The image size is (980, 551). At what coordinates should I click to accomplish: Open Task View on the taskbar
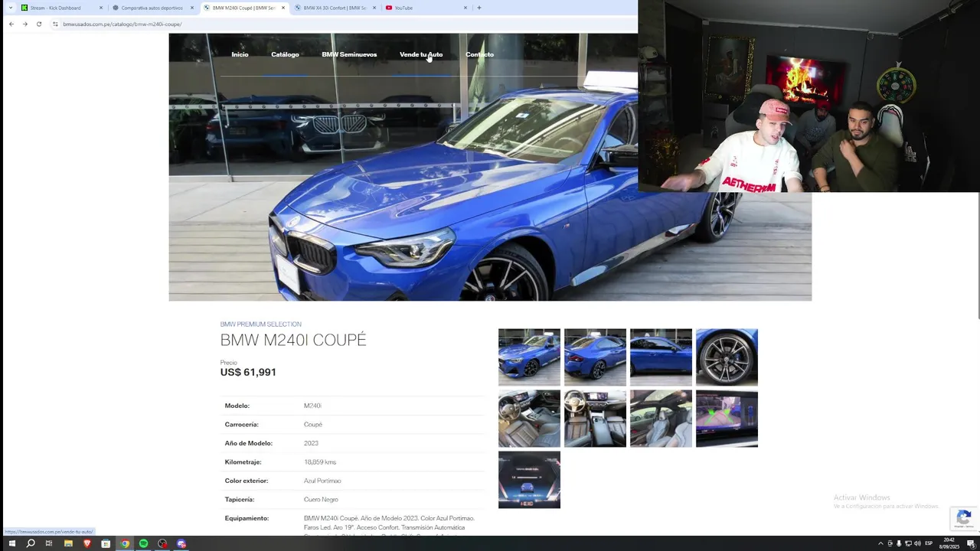coord(49,543)
